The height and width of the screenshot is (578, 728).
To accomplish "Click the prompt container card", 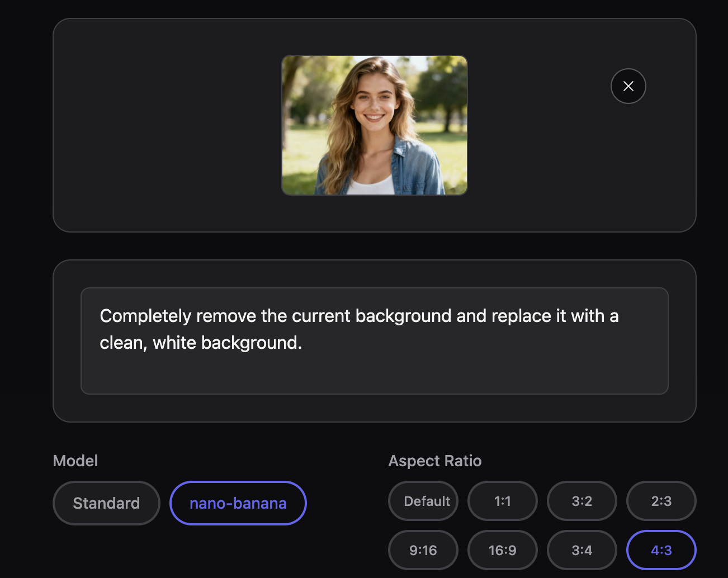I will coord(375,408).
